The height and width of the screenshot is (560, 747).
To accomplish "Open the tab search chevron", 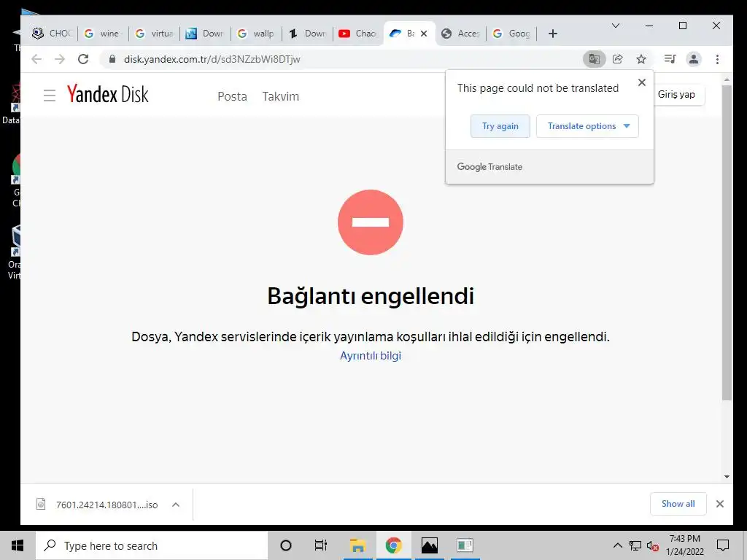I will [x=616, y=26].
